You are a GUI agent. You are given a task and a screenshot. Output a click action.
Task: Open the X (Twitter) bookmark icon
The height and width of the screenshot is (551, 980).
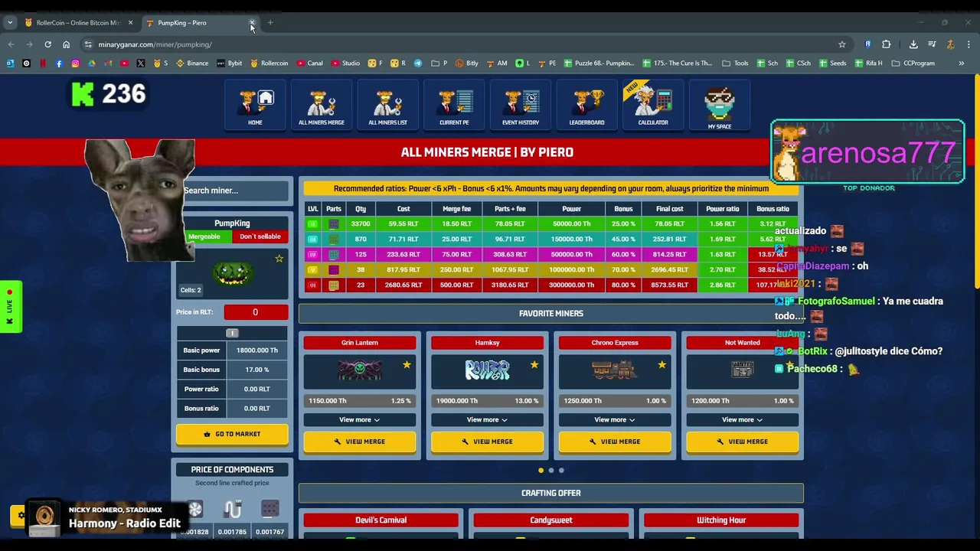click(141, 64)
